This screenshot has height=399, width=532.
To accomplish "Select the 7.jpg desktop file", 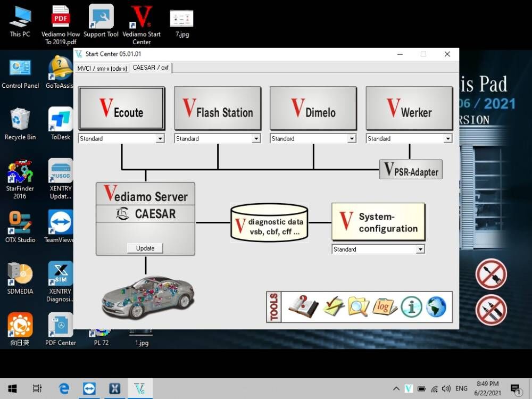I will [182, 23].
